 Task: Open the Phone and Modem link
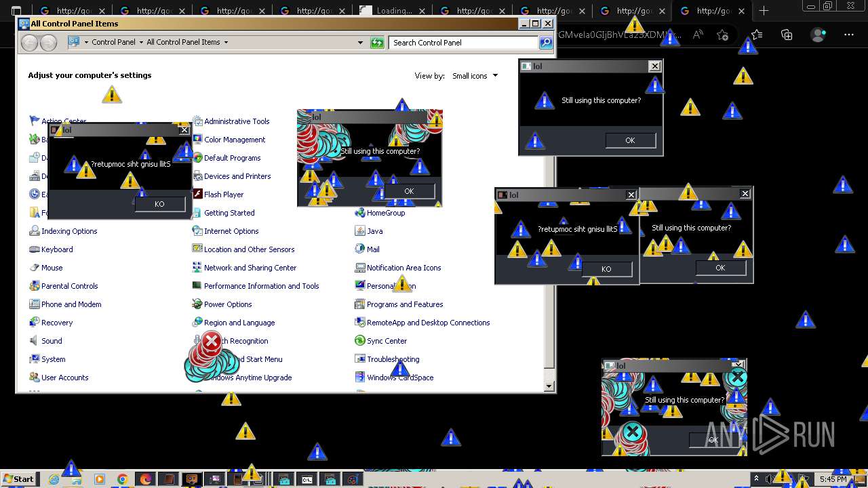coord(71,304)
